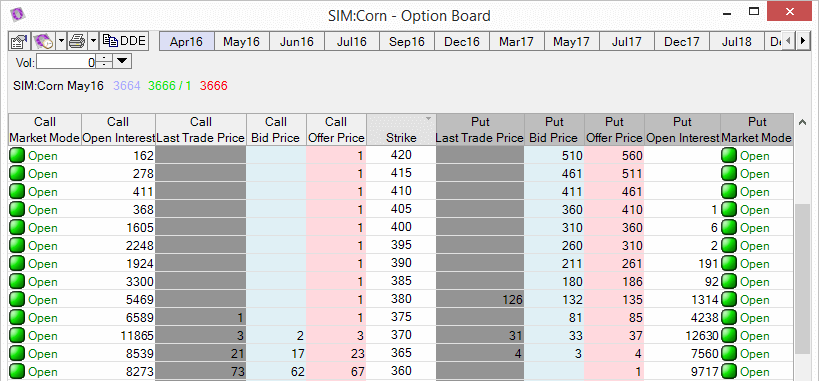This screenshot has width=819, height=381.
Task: Click green call market mode icon for strike 405
Action: [x=18, y=210]
